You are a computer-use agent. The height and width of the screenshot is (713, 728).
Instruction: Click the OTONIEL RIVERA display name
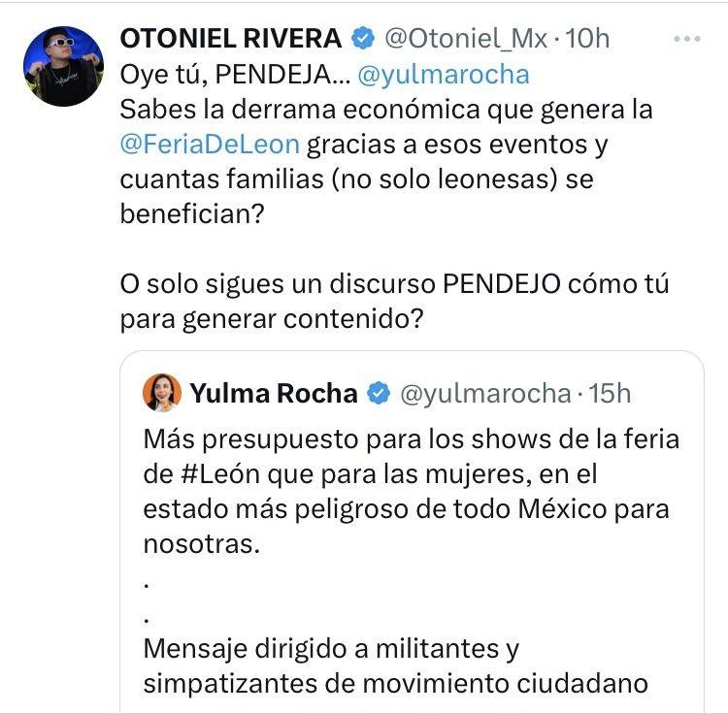click(231, 39)
